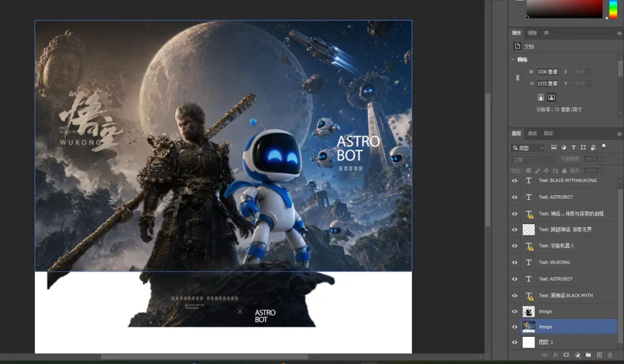Click the new adjustment layer icon

[577, 355]
